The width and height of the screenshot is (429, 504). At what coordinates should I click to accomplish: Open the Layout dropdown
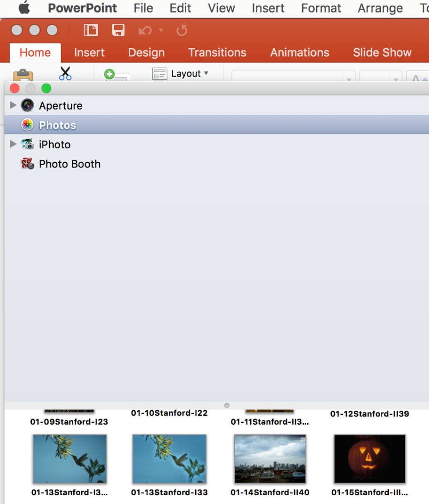click(x=180, y=74)
